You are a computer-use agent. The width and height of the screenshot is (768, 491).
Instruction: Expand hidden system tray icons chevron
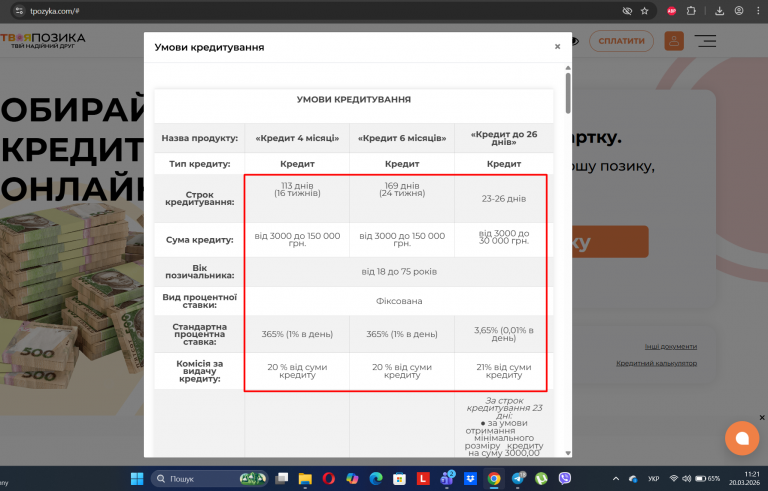tap(616, 479)
